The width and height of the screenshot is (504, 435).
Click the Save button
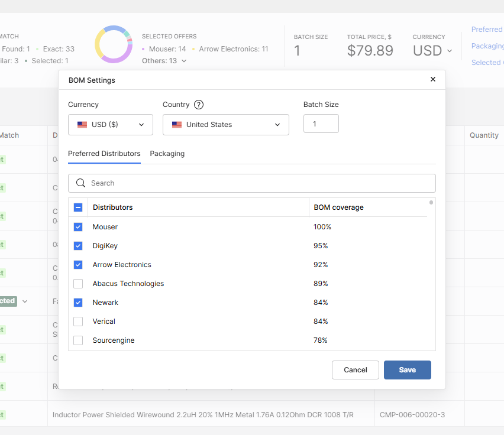click(x=407, y=370)
